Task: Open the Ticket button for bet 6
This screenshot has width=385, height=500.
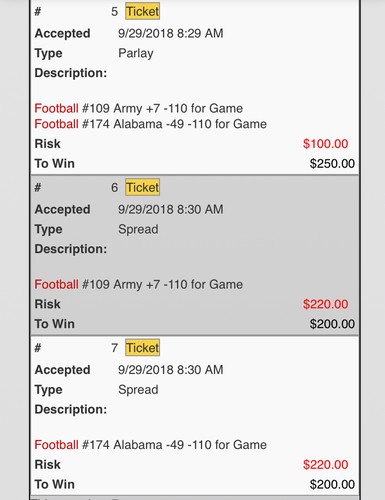Action: (142, 187)
